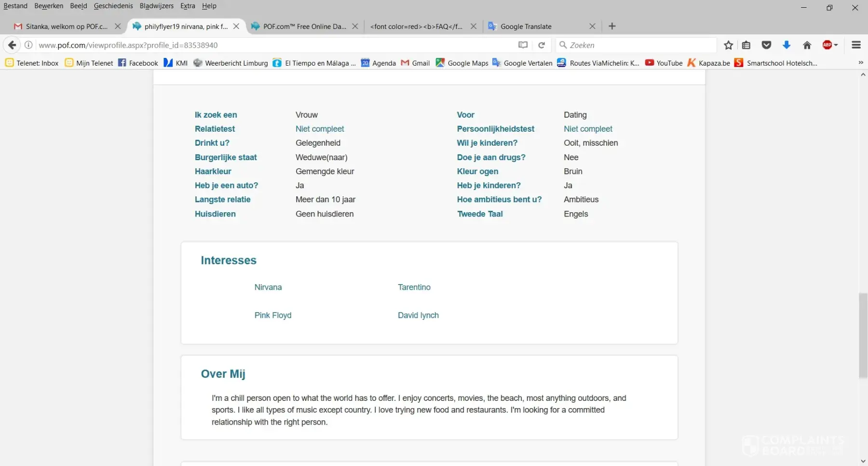This screenshot has height=466, width=868.
Task: Open the YouTube bookmark
Action: (664, 63)
